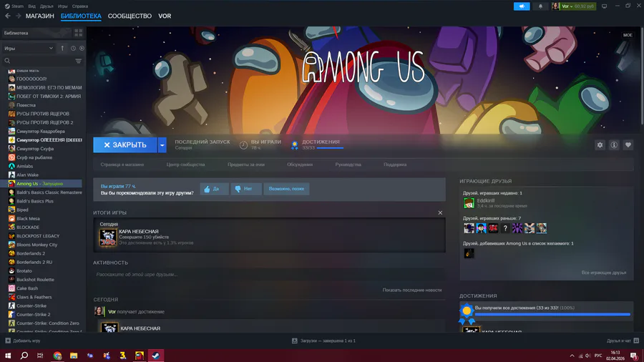Open the Игры menu

click(x=62, y=6)
